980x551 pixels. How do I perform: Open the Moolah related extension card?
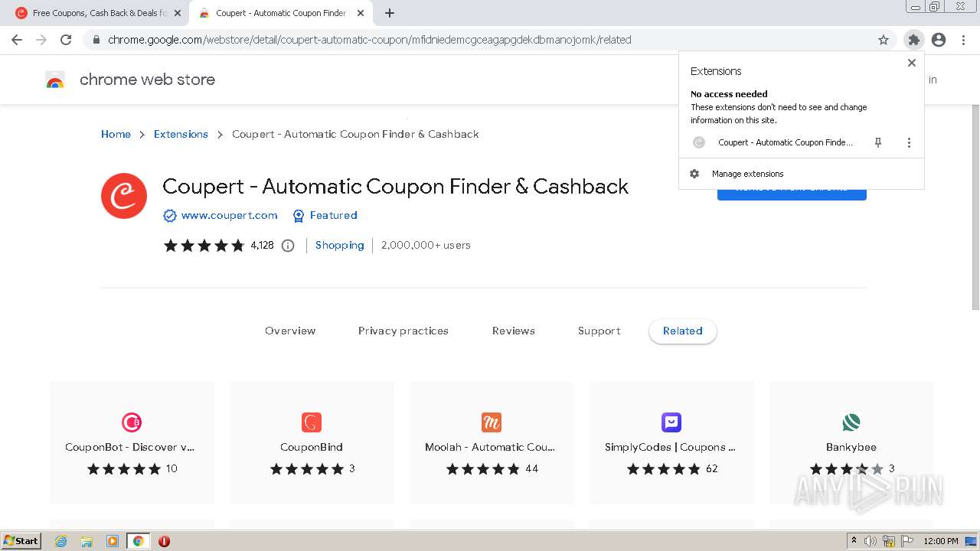click(492, 442)
